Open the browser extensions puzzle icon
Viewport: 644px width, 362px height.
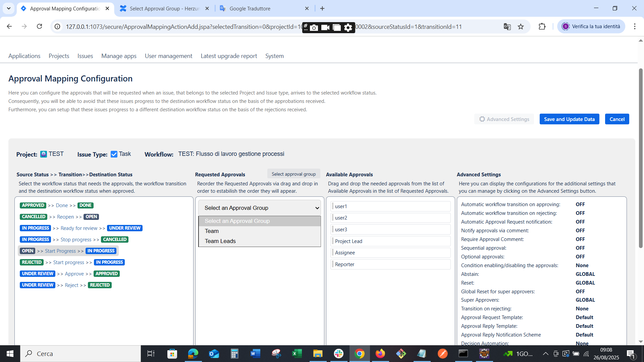pyautogui.click(x=542, y=26)
